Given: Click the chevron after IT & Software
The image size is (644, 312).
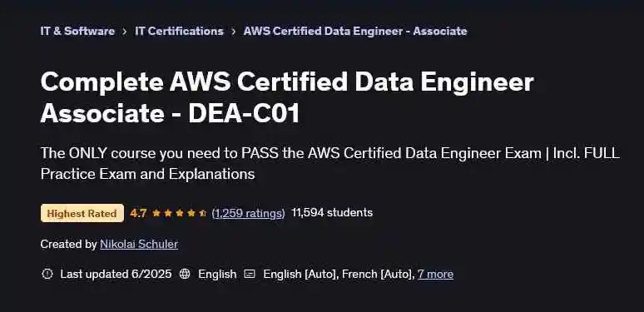Looking at the screenshot, I should pyautogui.click(x=125, y=32).
